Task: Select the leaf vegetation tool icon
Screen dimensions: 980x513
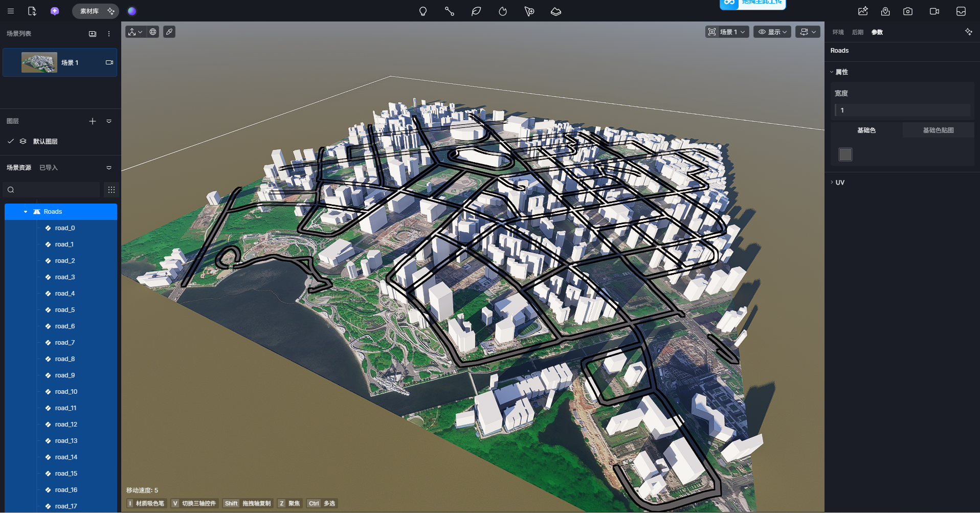Action: (x=476, y=11)
